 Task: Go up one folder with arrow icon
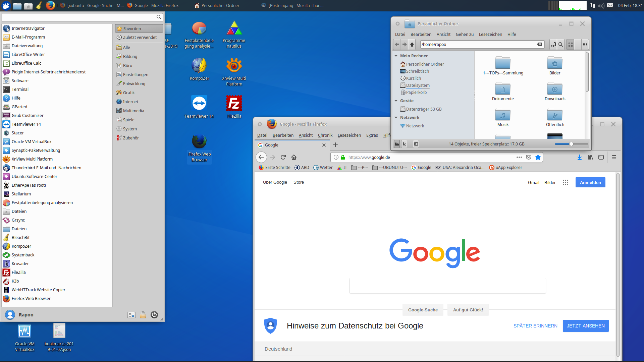click(412, 45)
